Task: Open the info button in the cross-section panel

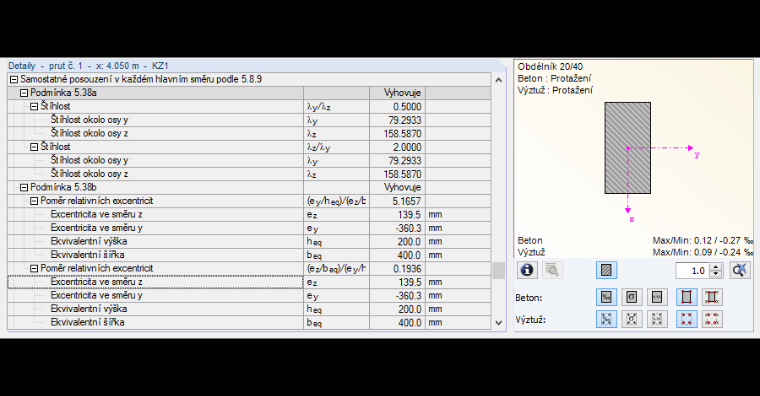Action: 527,270
